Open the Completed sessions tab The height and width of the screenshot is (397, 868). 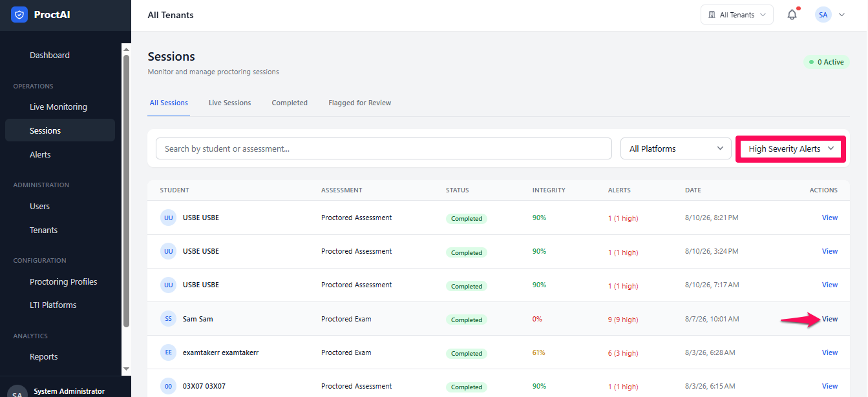[290, 103]
